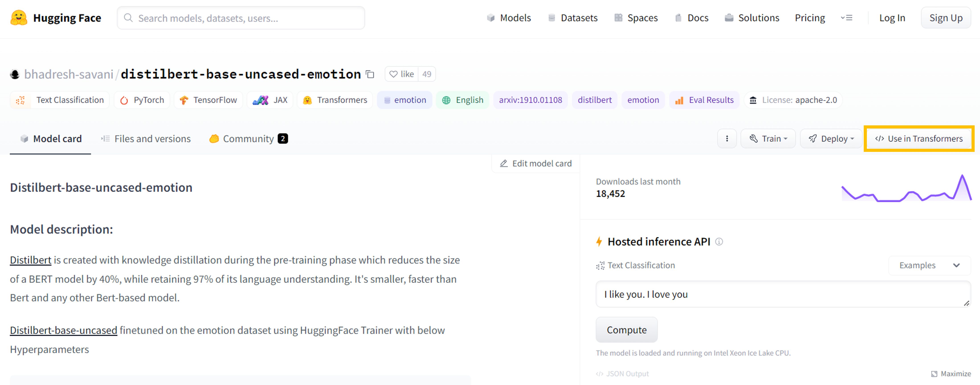Click the Hugging Face emoji logo

pos(19,18)
